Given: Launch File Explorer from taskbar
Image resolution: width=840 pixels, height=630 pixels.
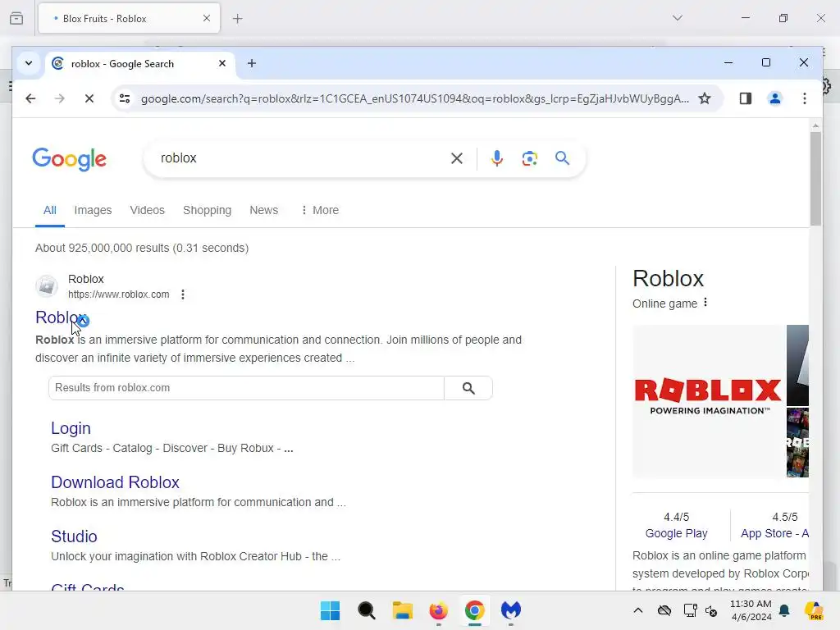Looking at the screenshot, I should 402,610.
